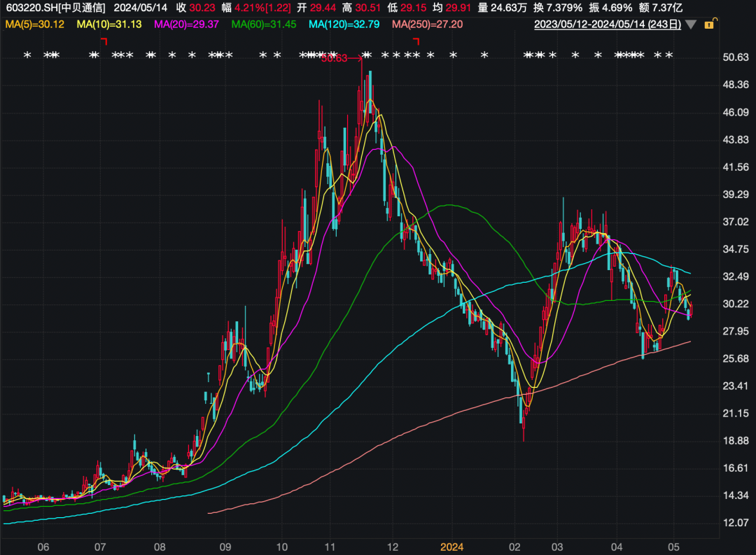Click the red 50.63 high price annotation

pyautogui.click(x=334, y=59)
